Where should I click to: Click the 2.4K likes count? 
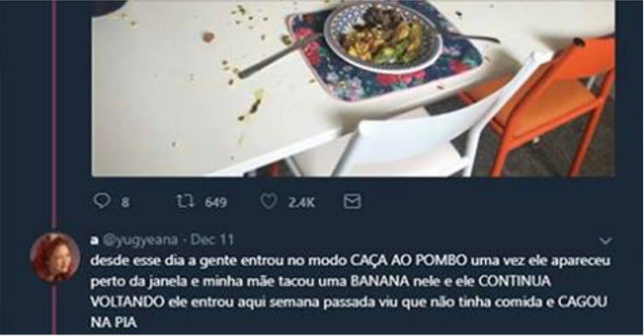[301, 202]
